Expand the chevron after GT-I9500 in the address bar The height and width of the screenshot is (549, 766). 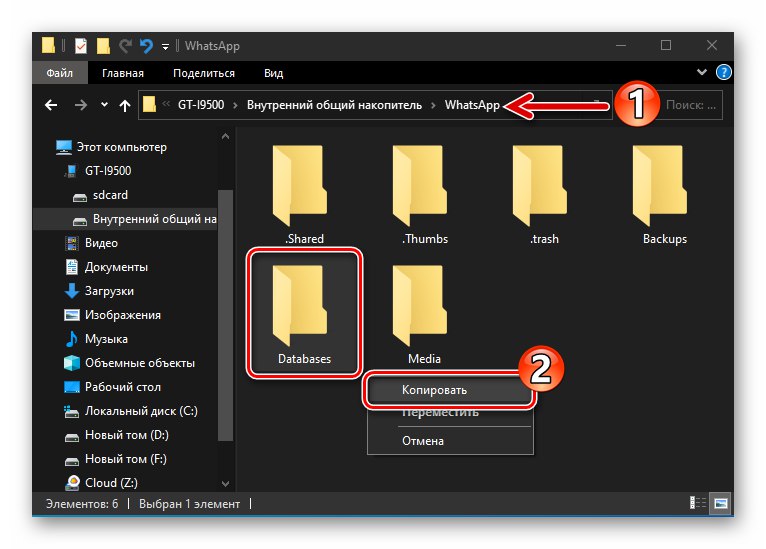coord(235,105)
